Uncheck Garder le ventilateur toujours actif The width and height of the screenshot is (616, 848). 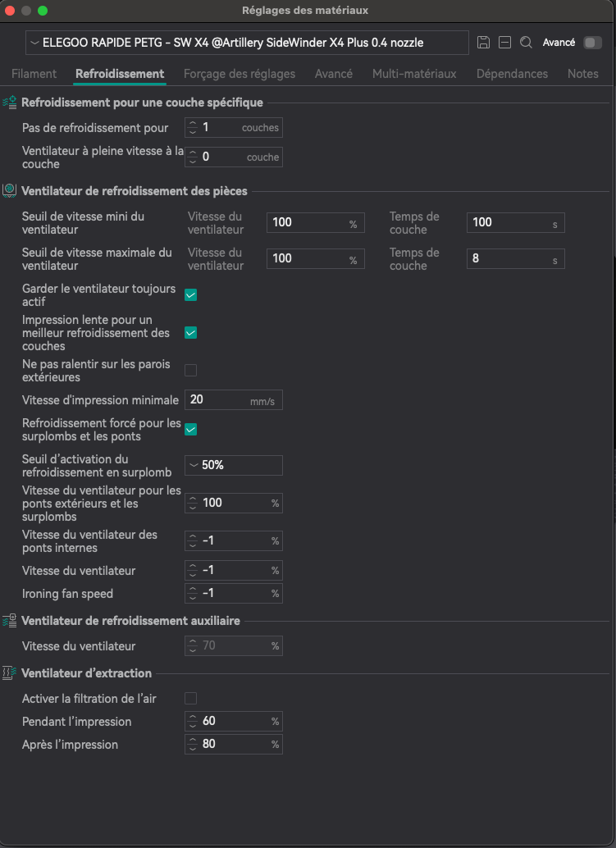pyautogui.click(x=191, y=295)
